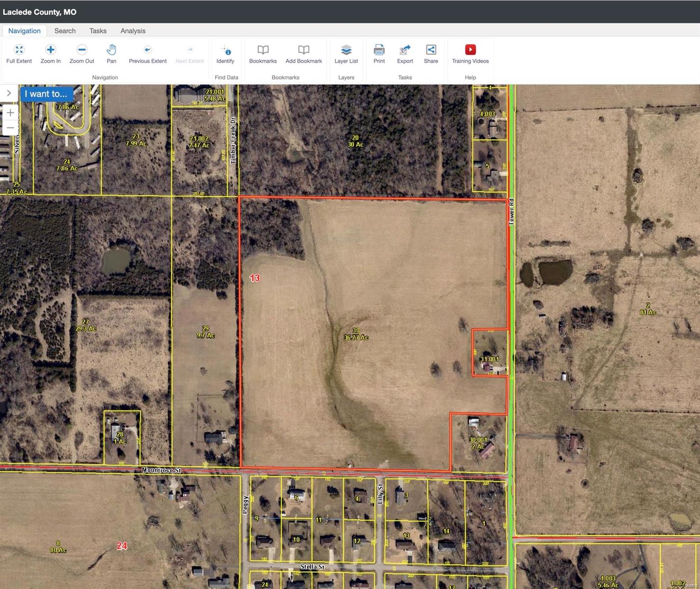700x589 pixels.
Task: Switch to the Analysis tab
Action: pyautogui.click(x=133, y=30)
